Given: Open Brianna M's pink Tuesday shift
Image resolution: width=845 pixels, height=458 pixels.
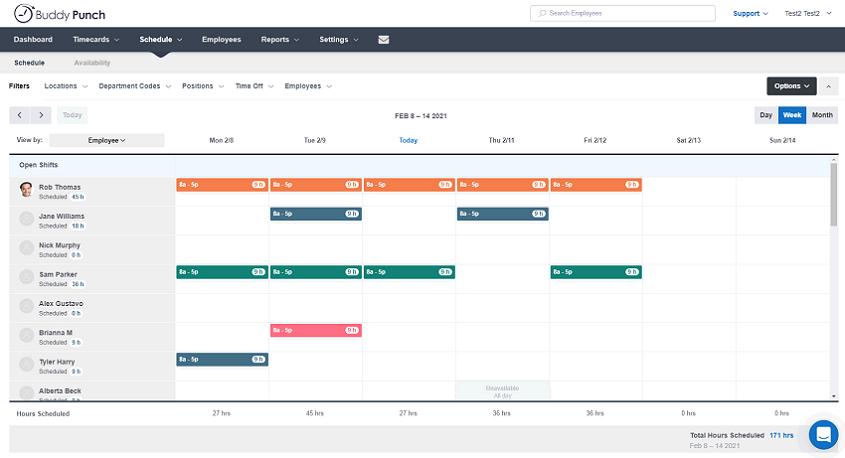Looking at the screenshot, I should (316, 330).
